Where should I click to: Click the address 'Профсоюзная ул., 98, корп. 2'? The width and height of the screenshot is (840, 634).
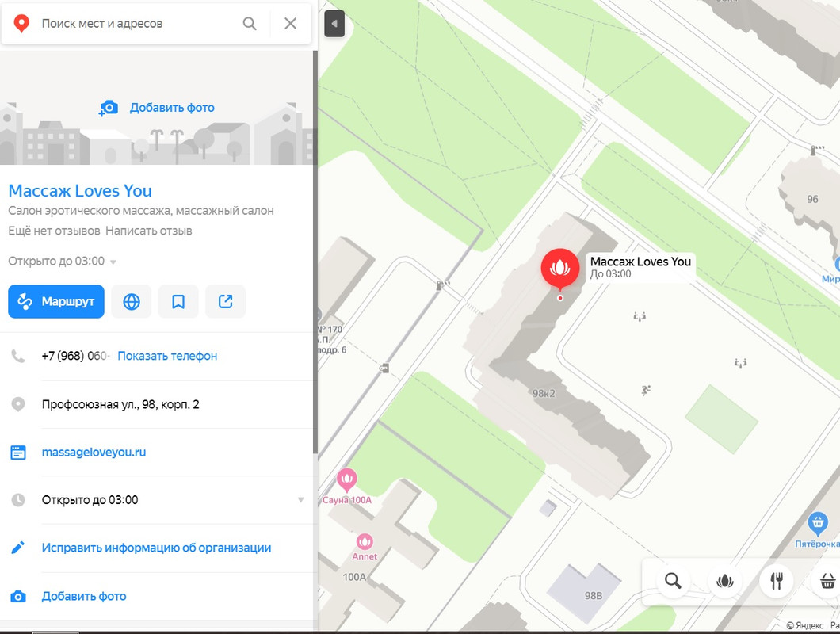point(120,405)
